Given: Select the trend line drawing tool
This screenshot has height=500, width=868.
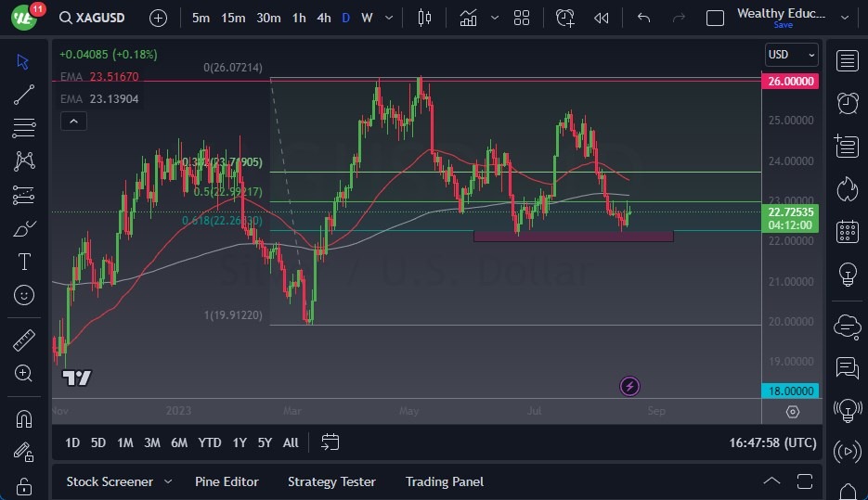Looking at the screenshot, I should point(24,95).
